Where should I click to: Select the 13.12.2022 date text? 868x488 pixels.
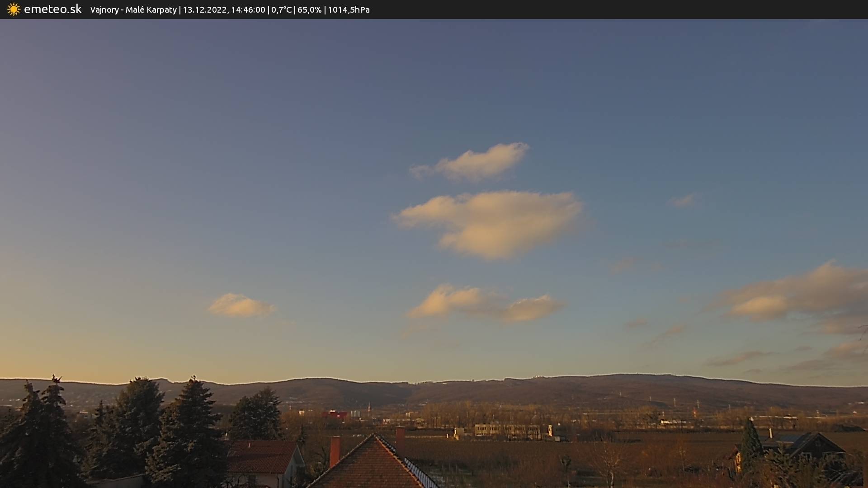(x=204, y=10)
